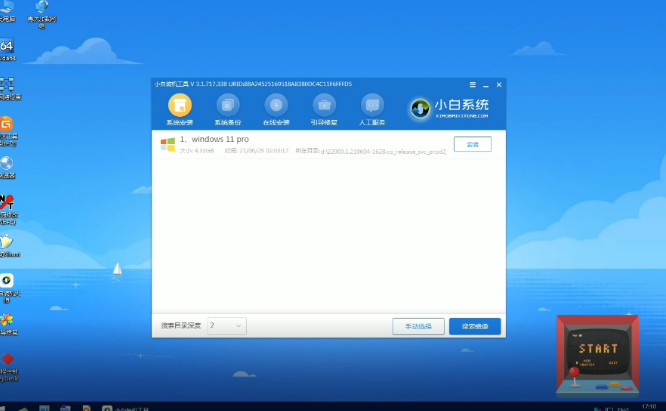This screenshot has width=666, height=411.
Task: Select the NT password tool desktop icon
Action: coord(7,209)
